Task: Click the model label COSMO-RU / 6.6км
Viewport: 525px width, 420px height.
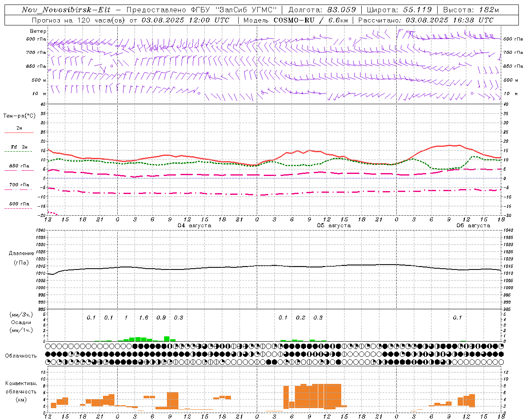Action: [310, 20]
